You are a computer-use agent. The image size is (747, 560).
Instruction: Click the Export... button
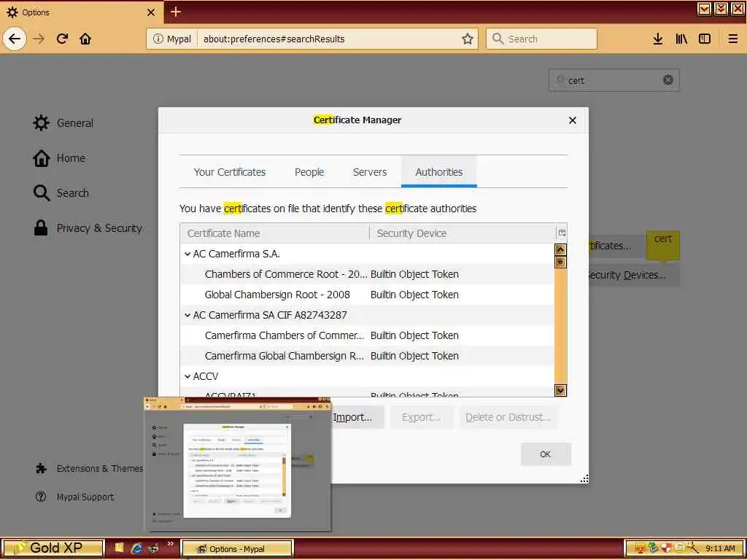pos(421,417)
